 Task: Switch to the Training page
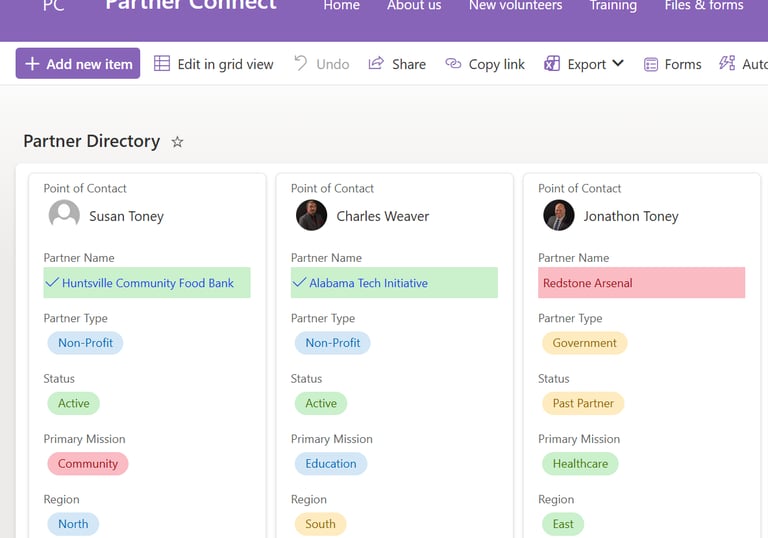click(x=613, y=5)
